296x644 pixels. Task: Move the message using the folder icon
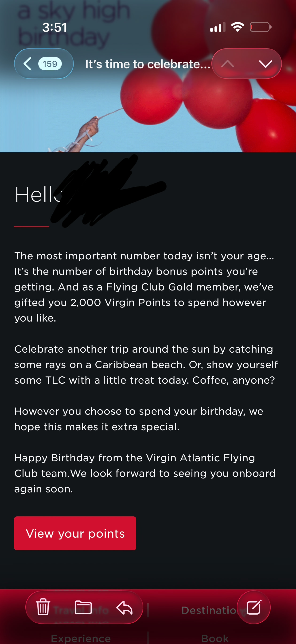(x=83, y=607)
